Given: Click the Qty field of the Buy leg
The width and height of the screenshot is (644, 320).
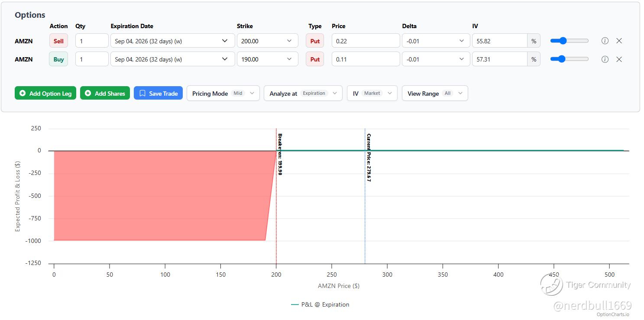Looking at the screenshot, I should click(x=92, y=59).
